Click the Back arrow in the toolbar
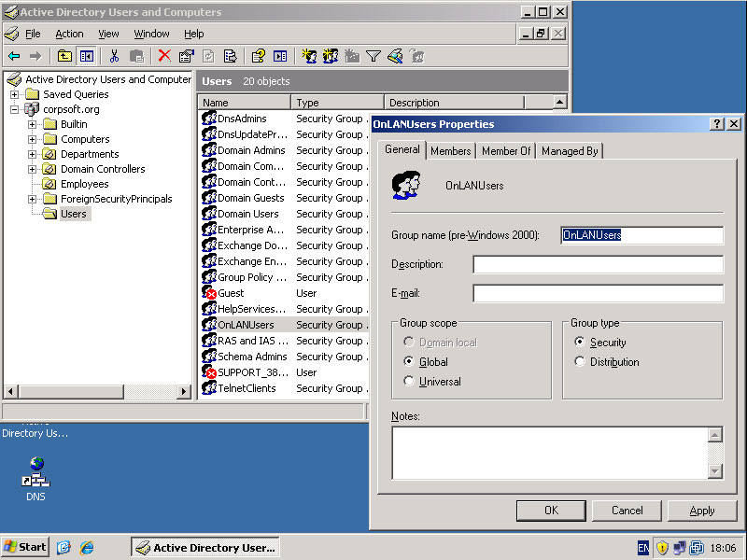The width and height of the screenshot is (747, 560). click(14, 56)
